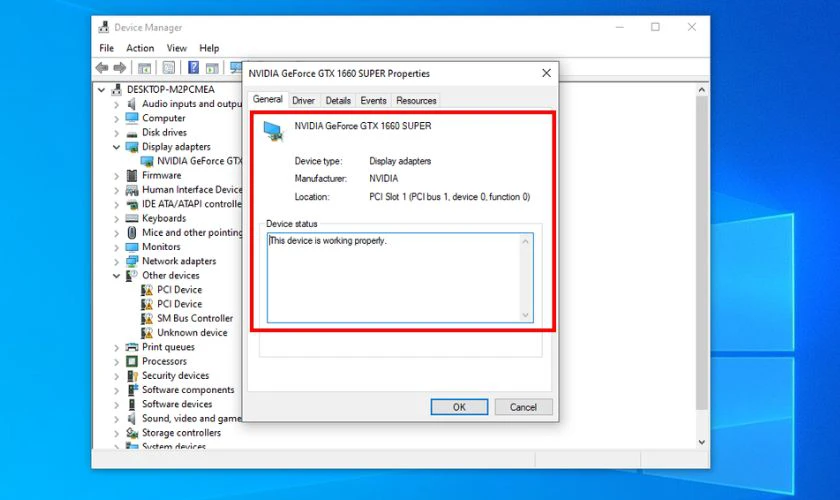The image size is (840, 500).
Task: Open the Properties toolbar icon
Action: [169, 68]
